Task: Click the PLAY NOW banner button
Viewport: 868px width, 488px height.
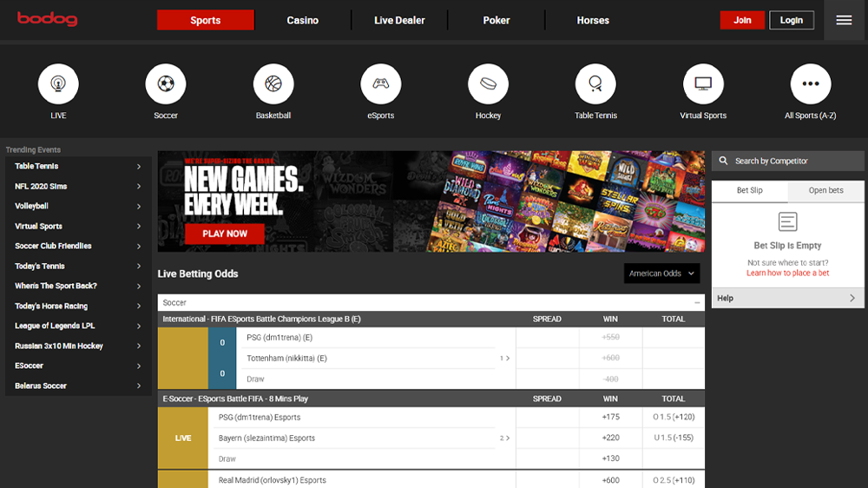Action: [225, 234]
